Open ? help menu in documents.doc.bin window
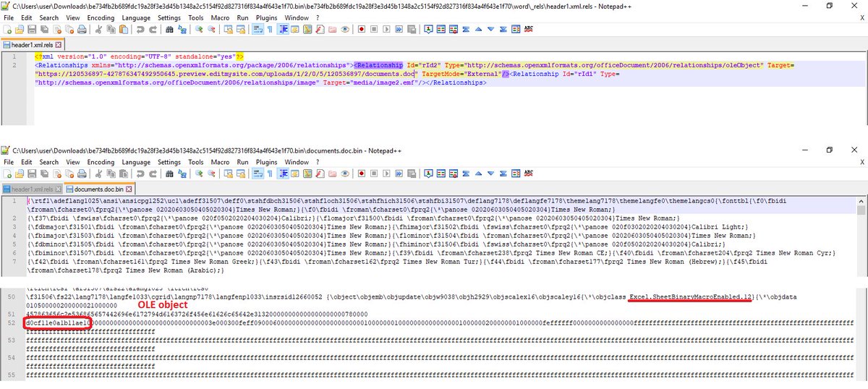Viewport: 868px width, 389px height. pos(316,162)
